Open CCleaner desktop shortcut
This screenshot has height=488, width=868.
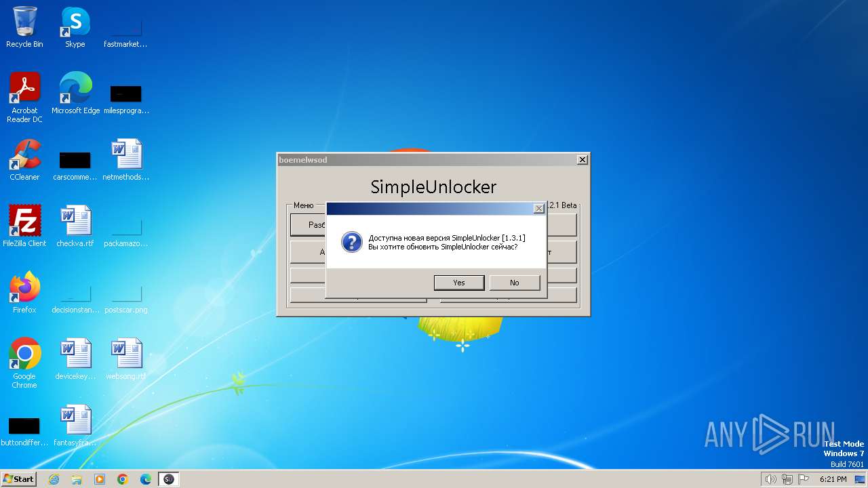(x=24, y=160)
